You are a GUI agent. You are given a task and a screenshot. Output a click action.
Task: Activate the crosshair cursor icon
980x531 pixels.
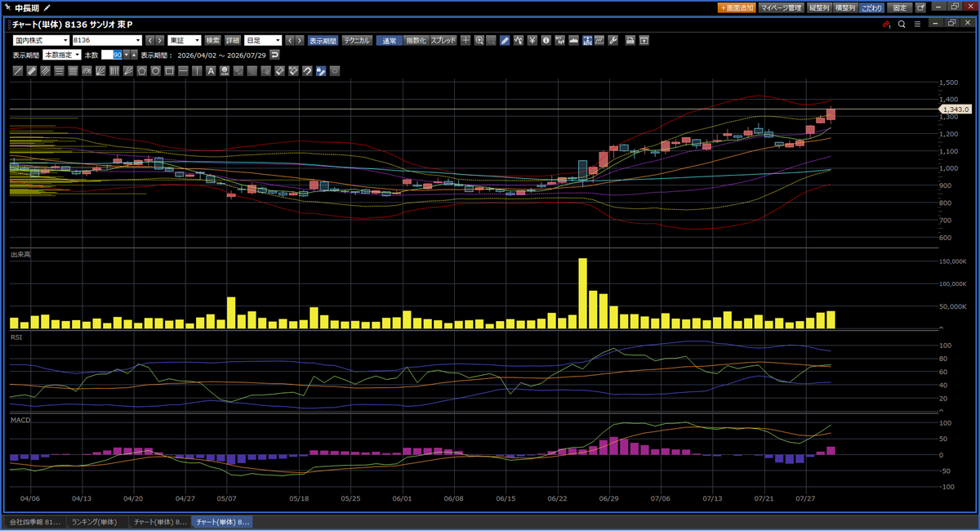click(x=465, y=40)
